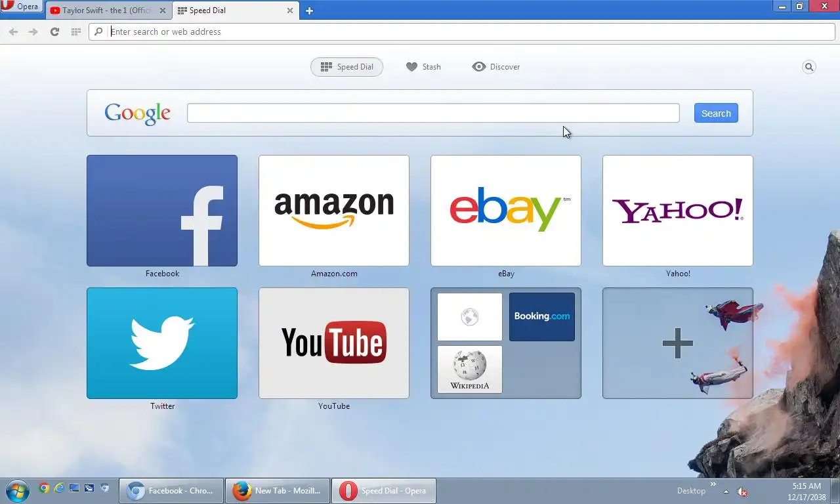Open a new tab with plus icon
The width and height of the screenshot is (840, 504).
[309, 10]
